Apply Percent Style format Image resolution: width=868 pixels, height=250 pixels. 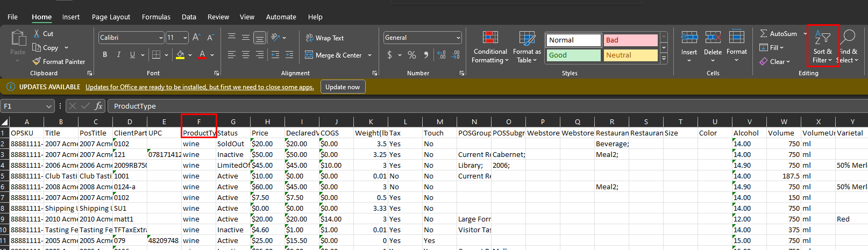click(x=412, y=55)
